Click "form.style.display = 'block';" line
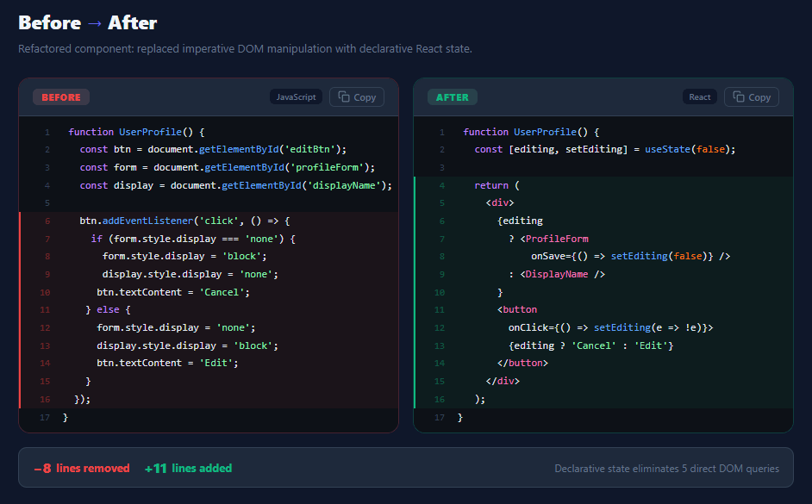The width and height of the screenshot is (812, 504). click(x=209, y=257)
